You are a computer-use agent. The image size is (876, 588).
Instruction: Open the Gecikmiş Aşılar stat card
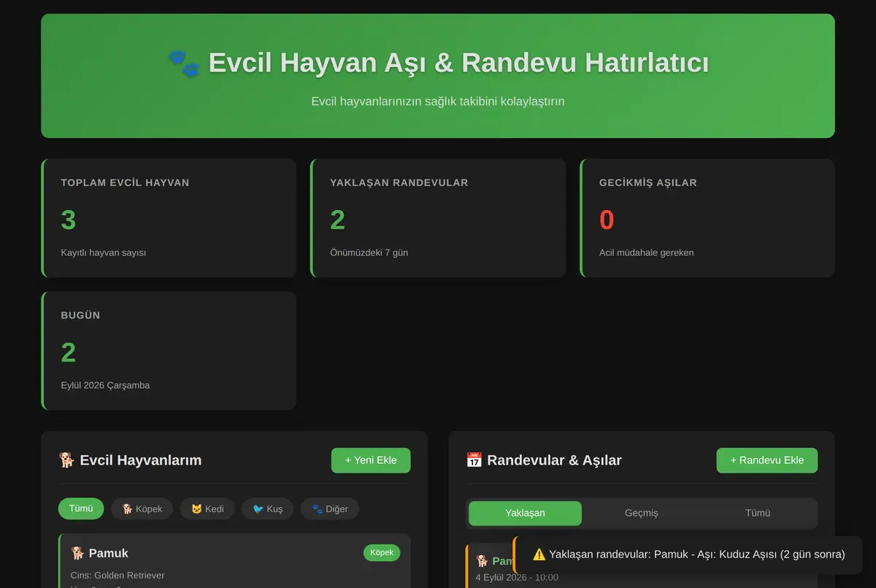tap(707, 218)
